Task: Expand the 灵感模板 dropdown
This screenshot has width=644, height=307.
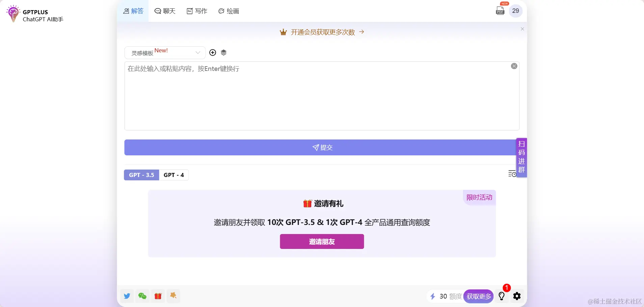Action: [x=165, y=53]
